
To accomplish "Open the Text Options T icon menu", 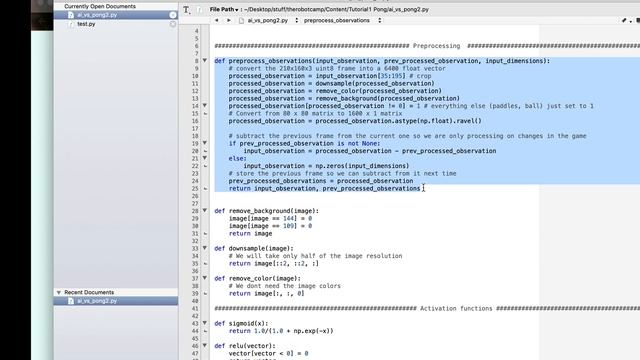I will tap(187, 10).
